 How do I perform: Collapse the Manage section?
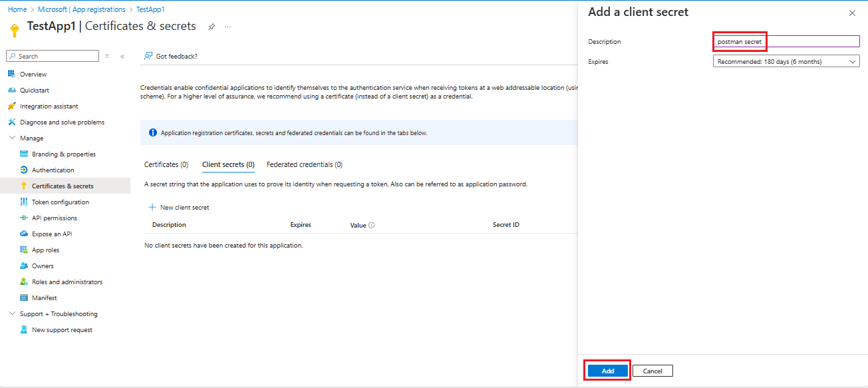12,138
